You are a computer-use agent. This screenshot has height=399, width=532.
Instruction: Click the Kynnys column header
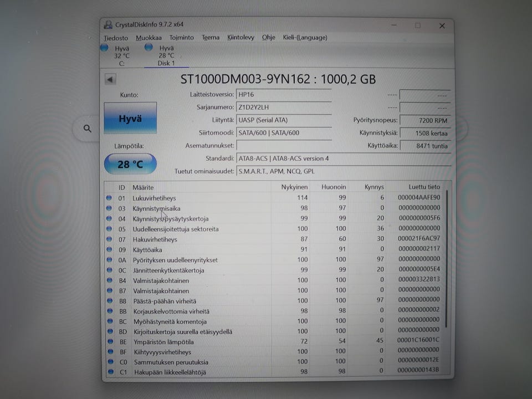[x=374, y=187]
